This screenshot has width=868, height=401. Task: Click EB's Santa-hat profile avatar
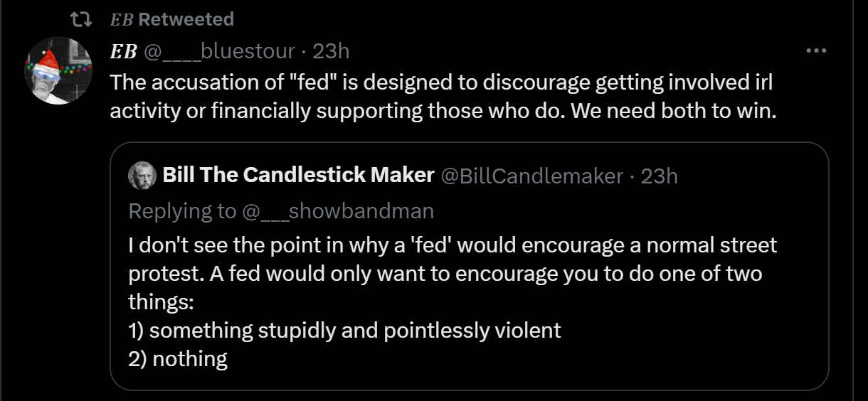(x=58, y=70)
